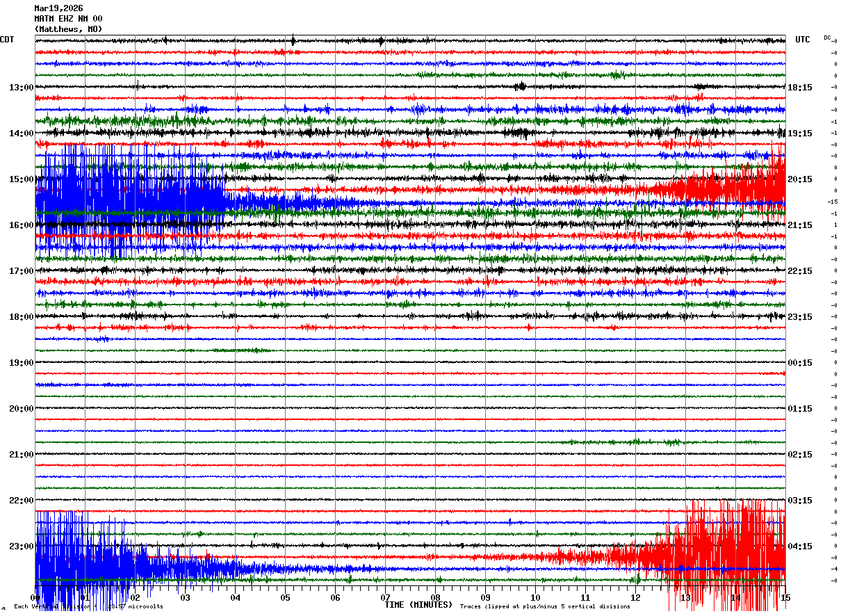841x616 pixels.
Task: Select the MATM EHZ NM 00 station label
Action: 68,19
